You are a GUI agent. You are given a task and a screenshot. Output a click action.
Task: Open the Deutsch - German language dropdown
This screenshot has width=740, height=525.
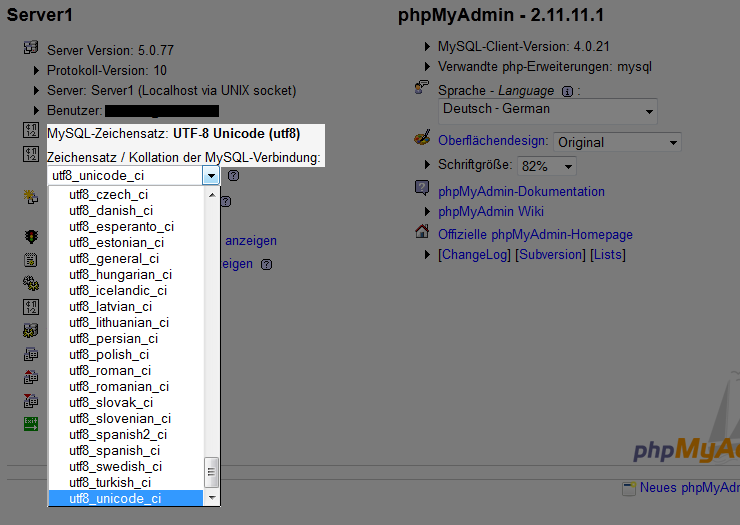(x=547, y=111)
